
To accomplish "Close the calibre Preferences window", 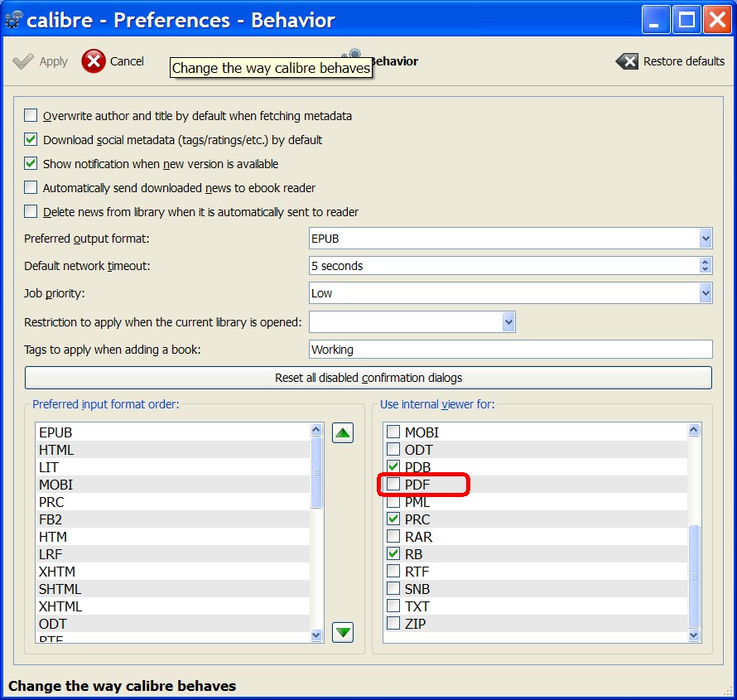I will (x=717, y=20).
